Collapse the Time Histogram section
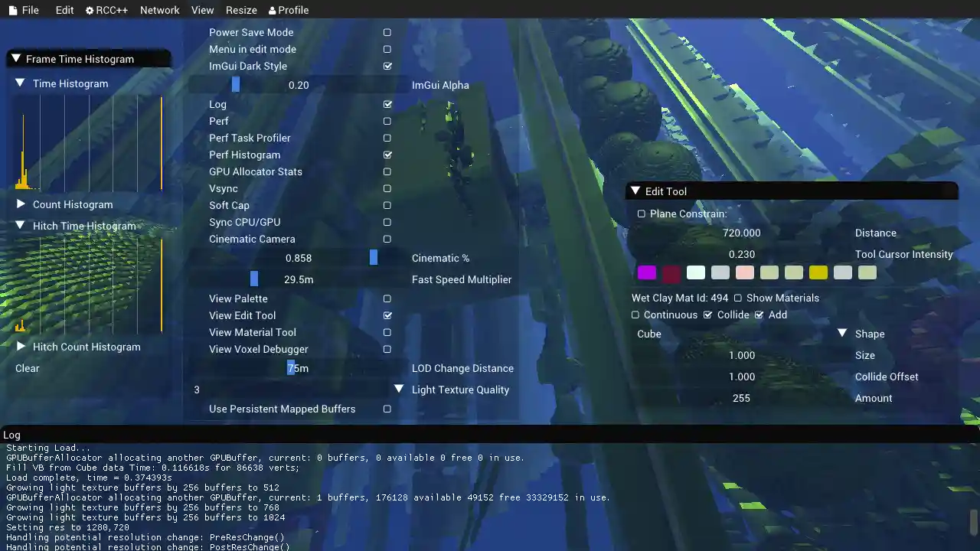980x551 pixels. coord(20,83)
